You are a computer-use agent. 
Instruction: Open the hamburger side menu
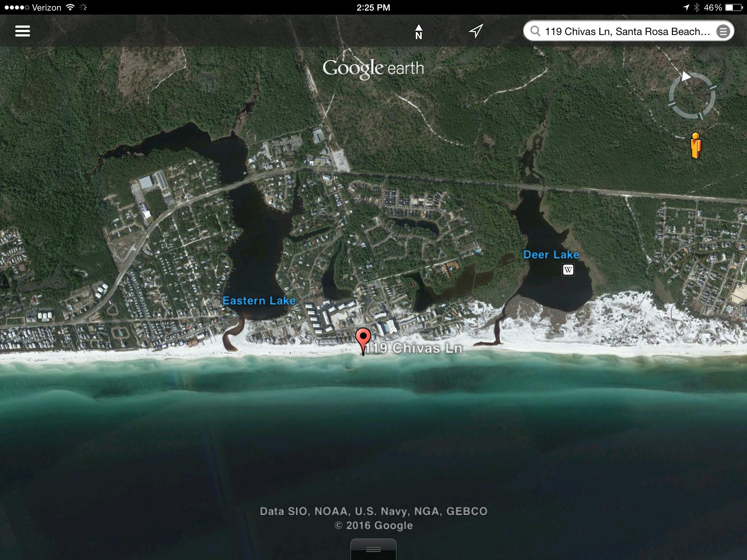pos(22,31)
